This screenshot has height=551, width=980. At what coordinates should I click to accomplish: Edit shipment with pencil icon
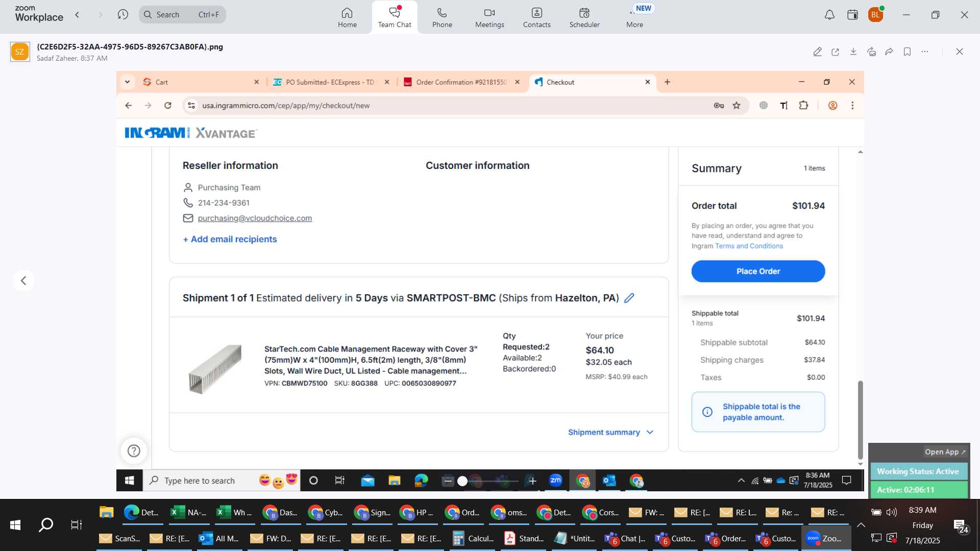(x=629, y=298)
